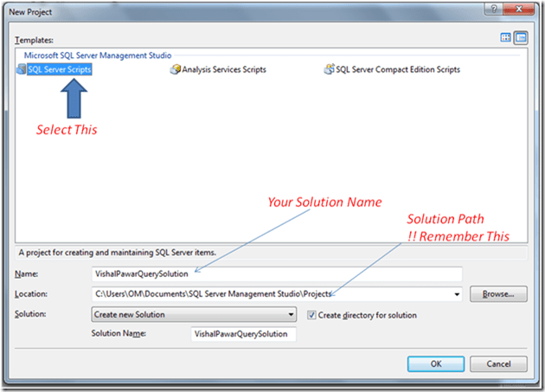Image resolution: width=545 pixels, height=392 pixels.
Task: Click the Analysis Services Scripts label text
Action: [x=223, y=69]
